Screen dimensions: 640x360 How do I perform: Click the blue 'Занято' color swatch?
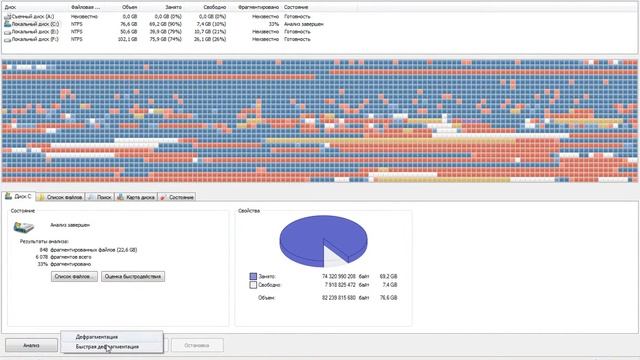point(253,276)
